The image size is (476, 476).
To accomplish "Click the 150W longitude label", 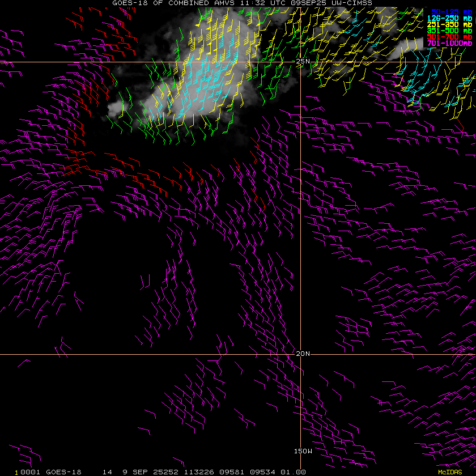I will (x=303, y=451).
